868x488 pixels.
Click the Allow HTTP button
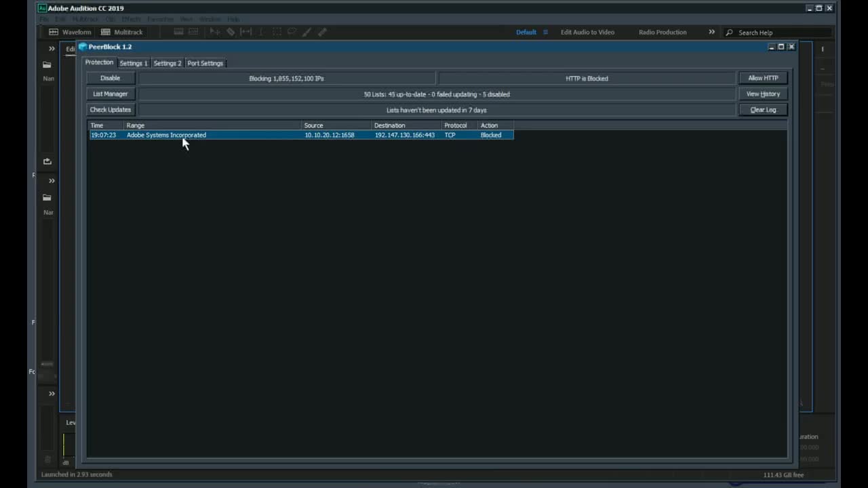pyautogui.click(x=763, y=78)
